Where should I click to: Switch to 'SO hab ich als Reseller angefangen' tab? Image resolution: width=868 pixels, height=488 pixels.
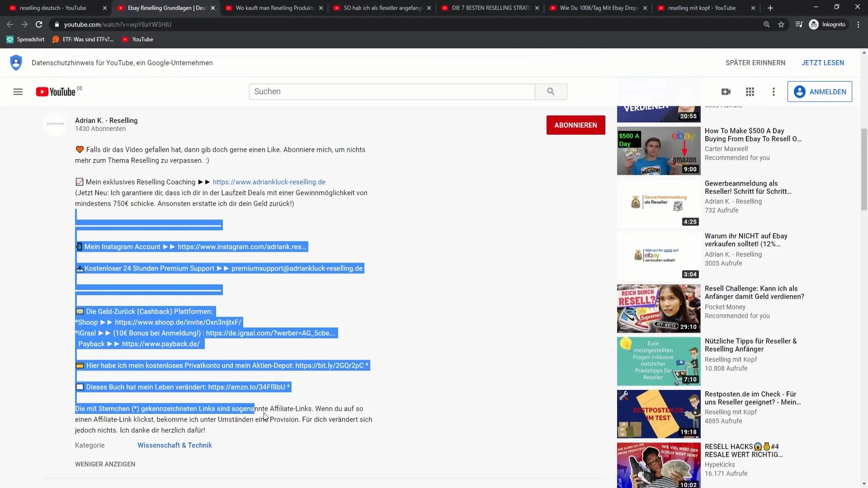tap(382, 8)
